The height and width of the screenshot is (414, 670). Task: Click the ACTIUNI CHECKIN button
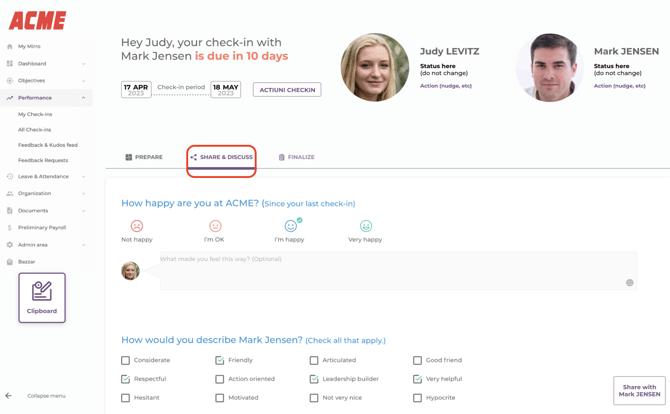point(287,90)
